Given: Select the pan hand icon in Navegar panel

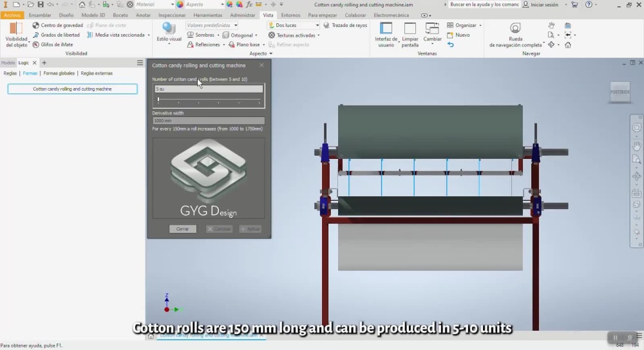Looking at the screenshot, I should [x=551, y=26].
